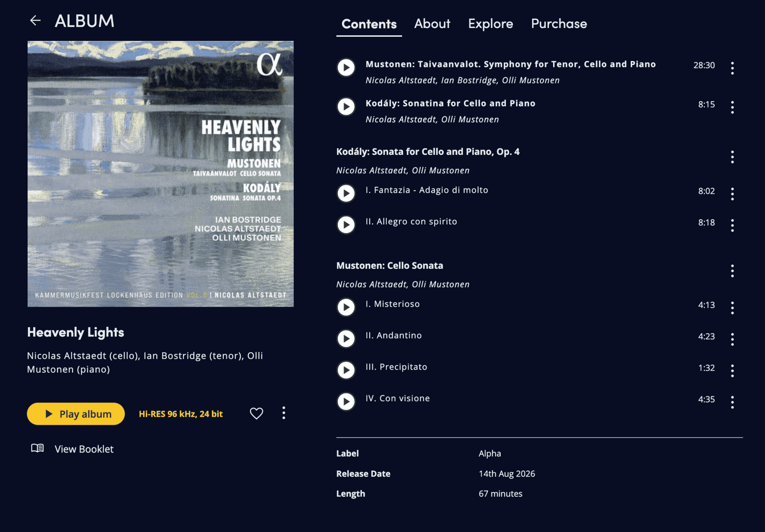Open more options for I. Misterioso
The width and height of the screenshot is (765, 532).
coord(732,307)
